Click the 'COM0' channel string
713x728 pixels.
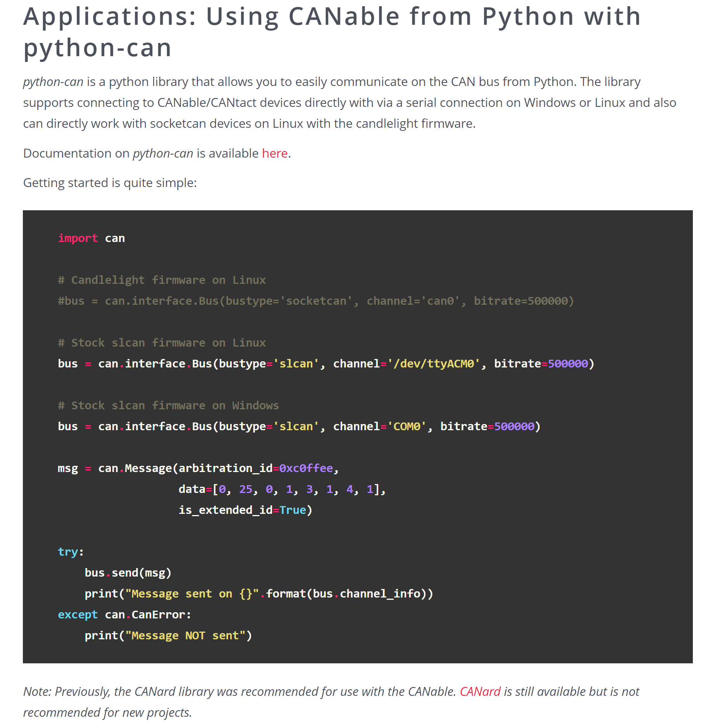[x=407, y=426]
